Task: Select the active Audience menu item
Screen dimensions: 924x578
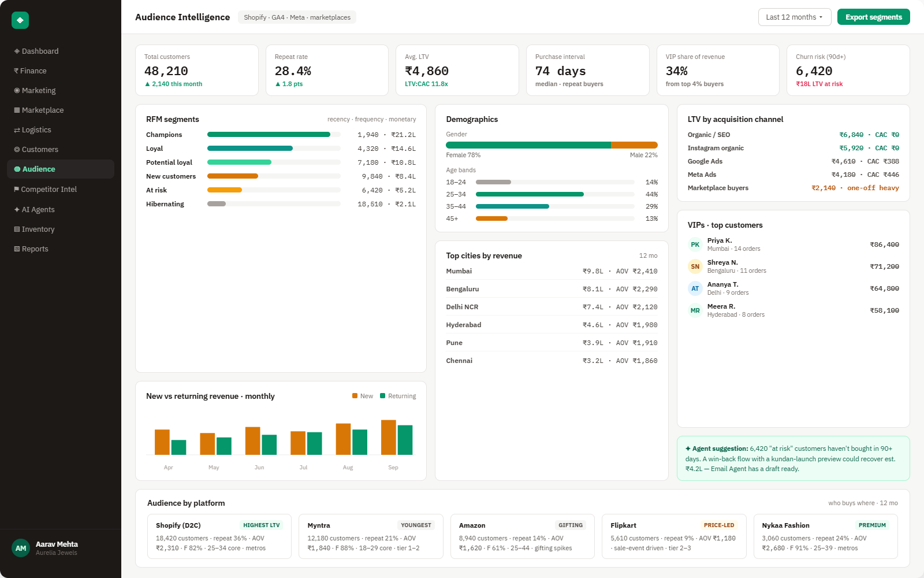Action: click(61, 169)
